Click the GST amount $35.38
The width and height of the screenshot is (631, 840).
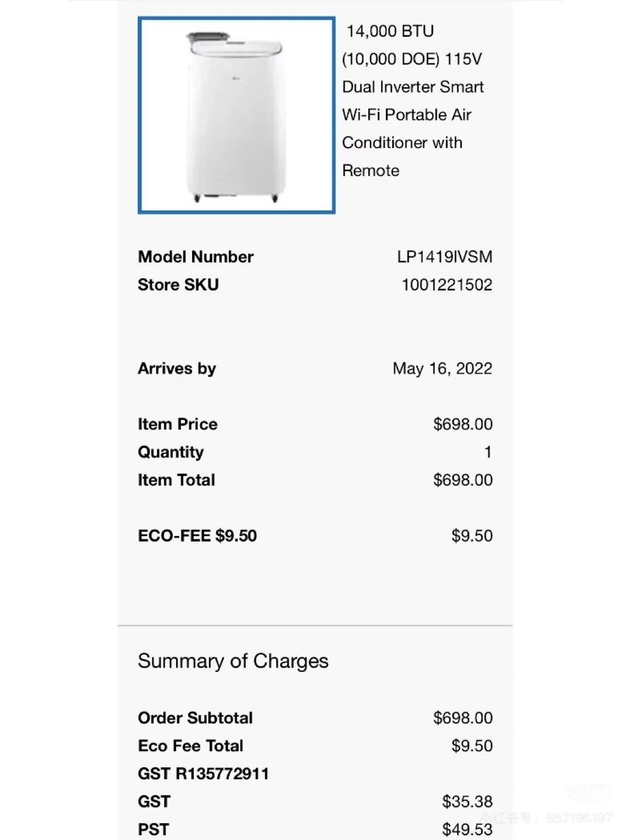coord(467,801)
